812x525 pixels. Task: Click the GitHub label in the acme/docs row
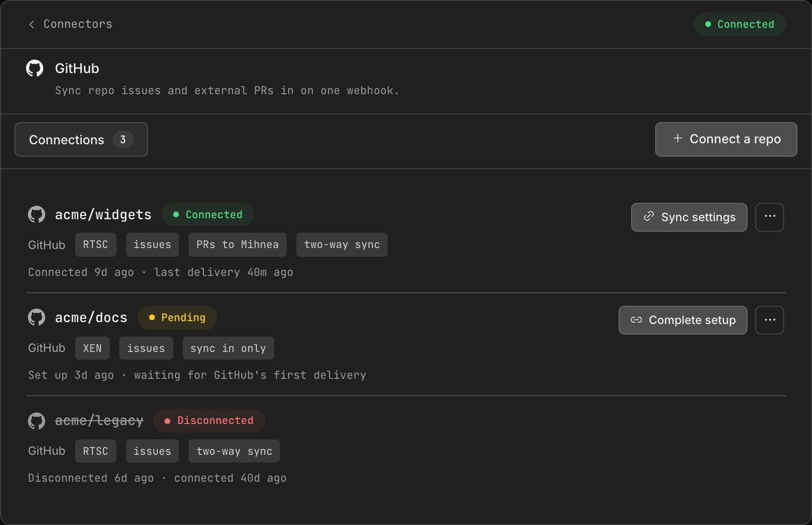point(47,348)
